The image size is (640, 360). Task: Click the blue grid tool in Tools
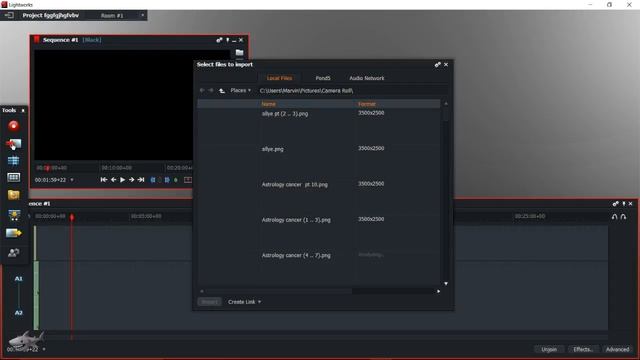click(13, 160)
